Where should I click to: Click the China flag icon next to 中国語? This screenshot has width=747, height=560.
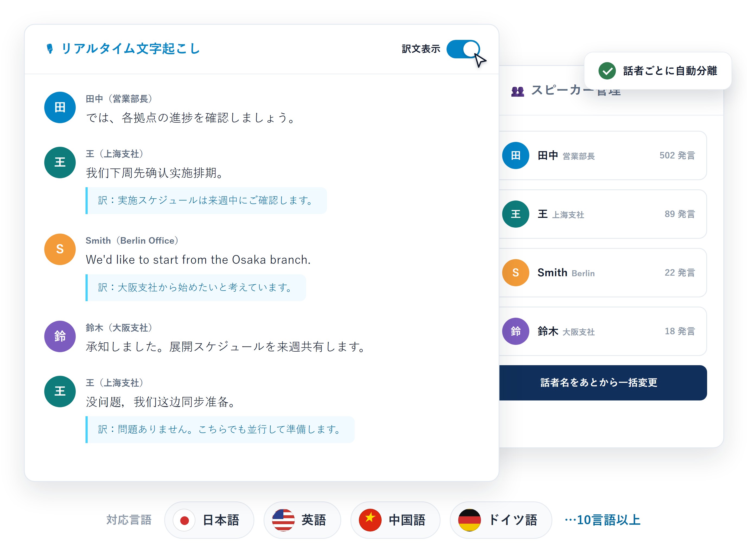[370, 520]
